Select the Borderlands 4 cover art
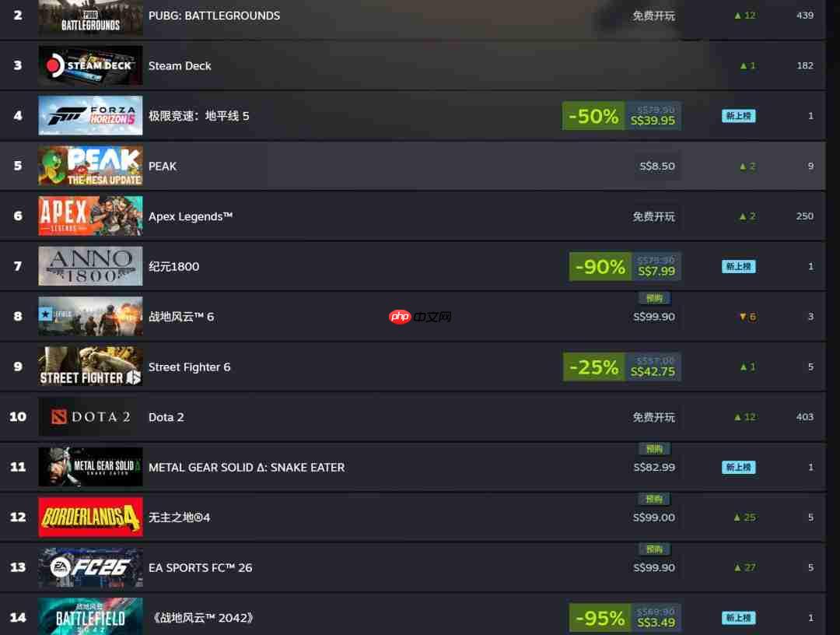The width and height of the screenshot is (840, 635). 90,517
